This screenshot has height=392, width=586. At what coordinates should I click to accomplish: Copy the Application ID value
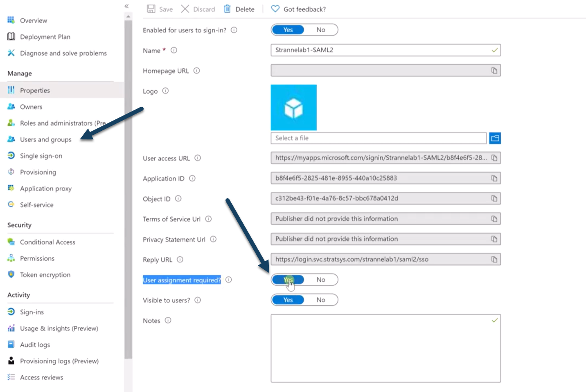494,178
